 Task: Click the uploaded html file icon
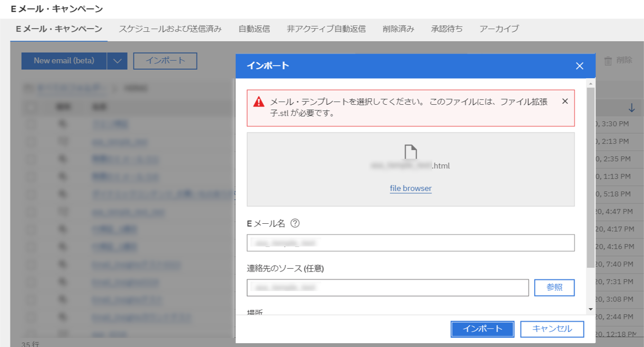coord(411,152)
